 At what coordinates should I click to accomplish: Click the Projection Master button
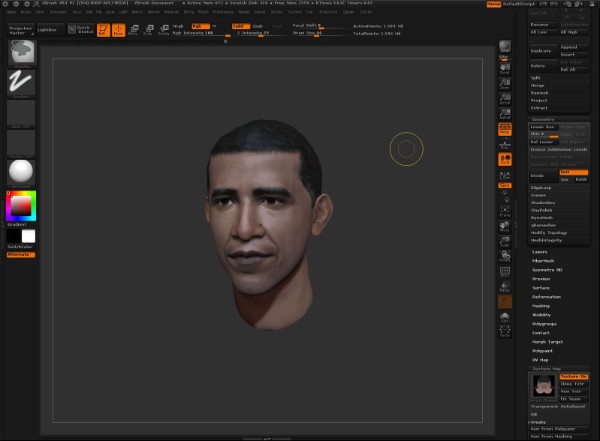[21, 30]
